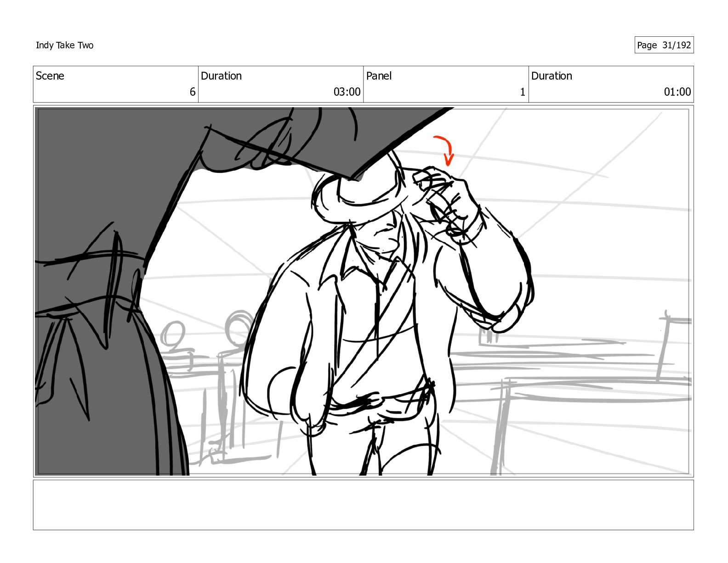Select the 'Scene' header label
Viewport: 728px width, 563px height.
coord(50,76)
